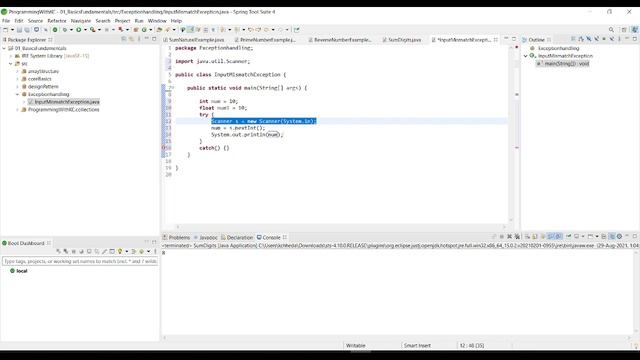Maximize the Package Explorer view

pos(154,39)
